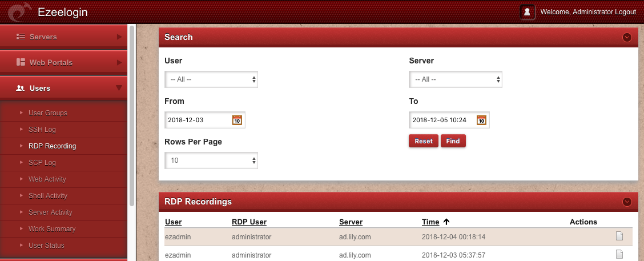Sort recordings by Time column

pyautogui.click(x=430, y=222)
